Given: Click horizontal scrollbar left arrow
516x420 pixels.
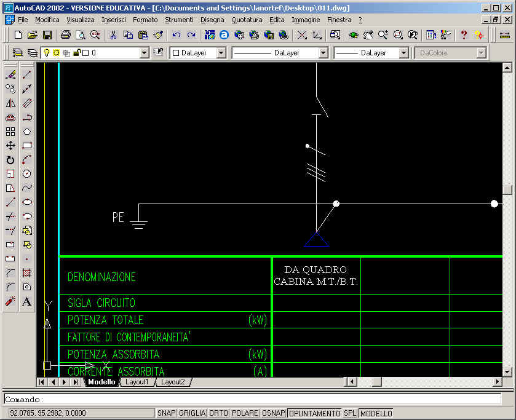Looking at the screenshot, I should coord(352,382).
